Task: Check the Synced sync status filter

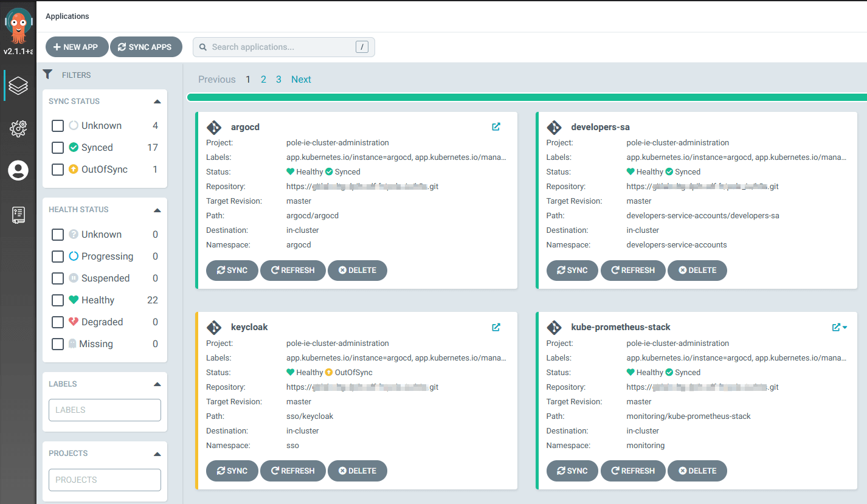Action: [58, 148]
